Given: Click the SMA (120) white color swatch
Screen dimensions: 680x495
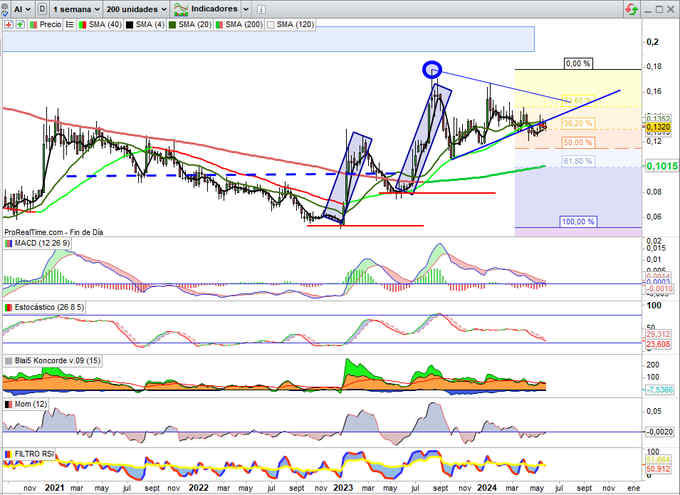Looking at the screenshot, I should [x=271, y=25].
